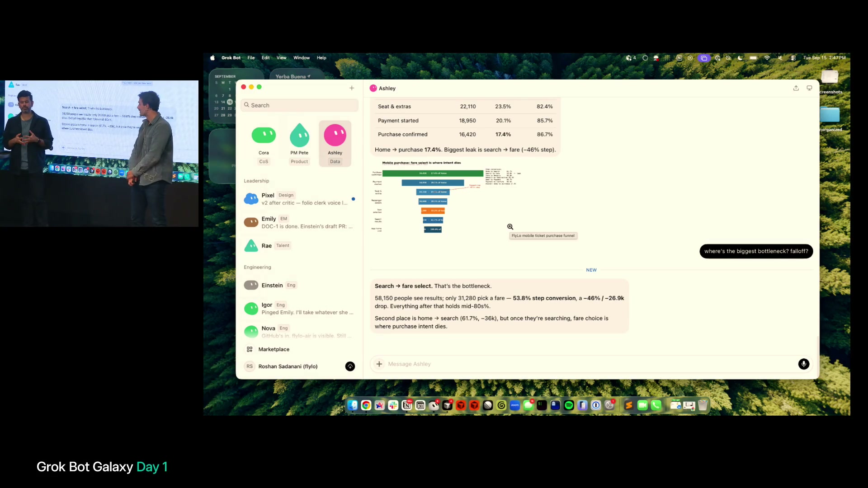Click the September calendar widget
868x488 pixels.
click(223, 95)
